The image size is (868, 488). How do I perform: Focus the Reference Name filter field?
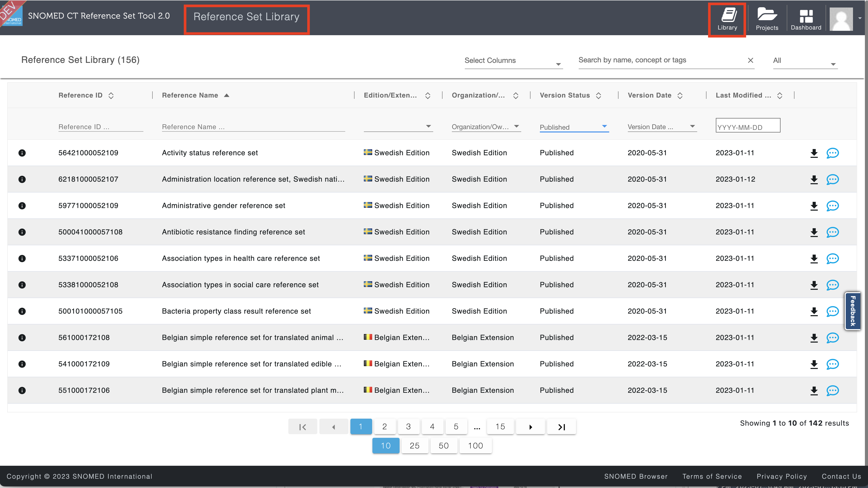253,127
